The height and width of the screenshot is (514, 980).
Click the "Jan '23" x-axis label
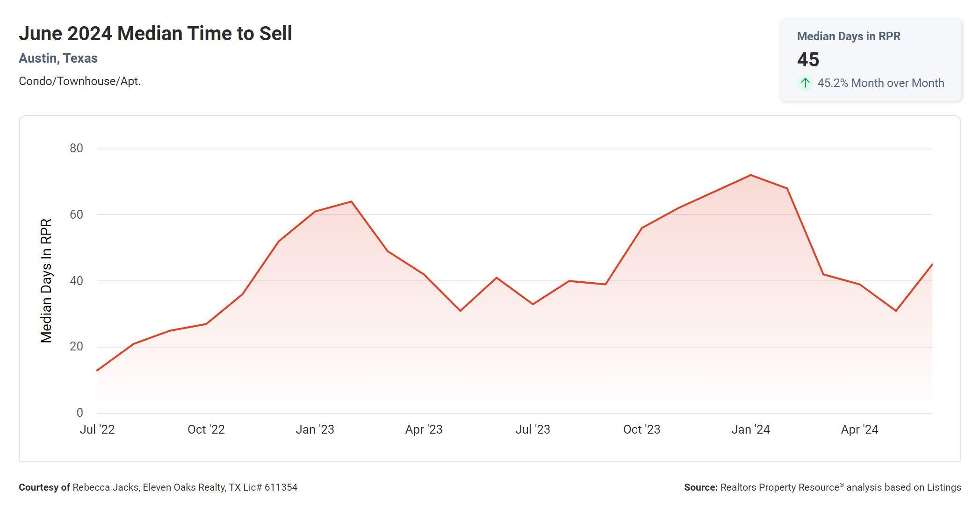pos(315,429)
